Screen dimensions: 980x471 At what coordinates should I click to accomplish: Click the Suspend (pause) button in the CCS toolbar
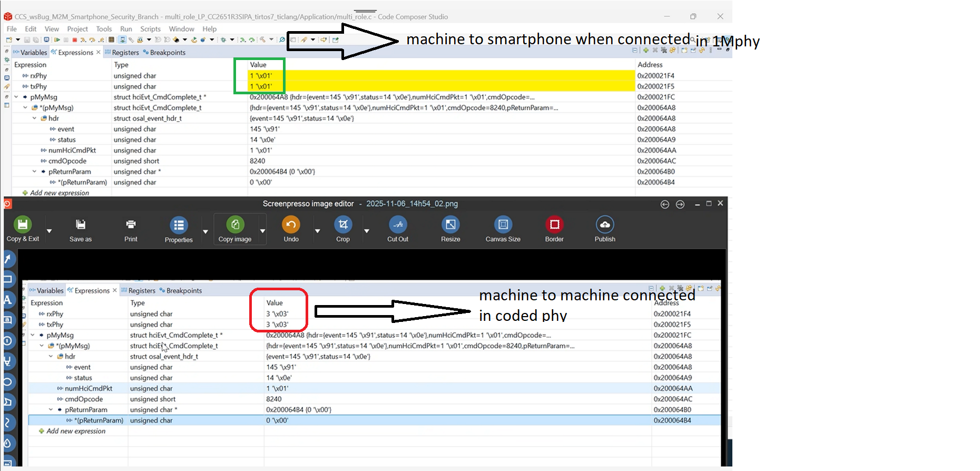click(66, 40)
